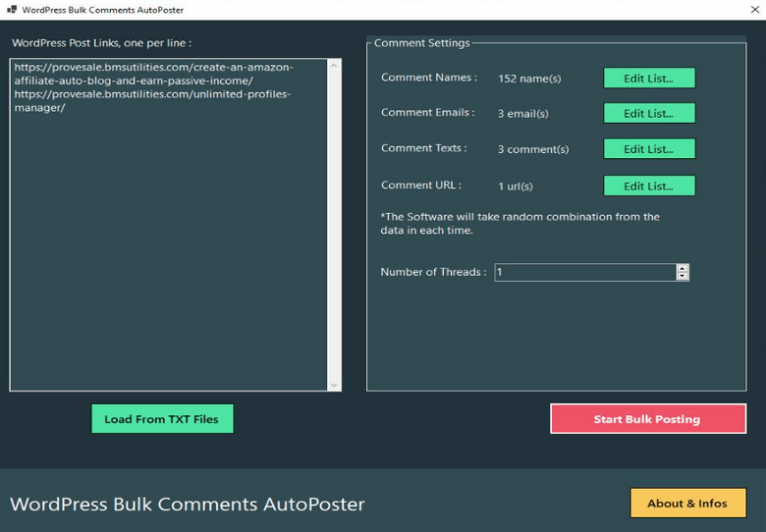Edit the Comment Names list
The width and height of the screenshot is (766, 532).
(649, 79)
